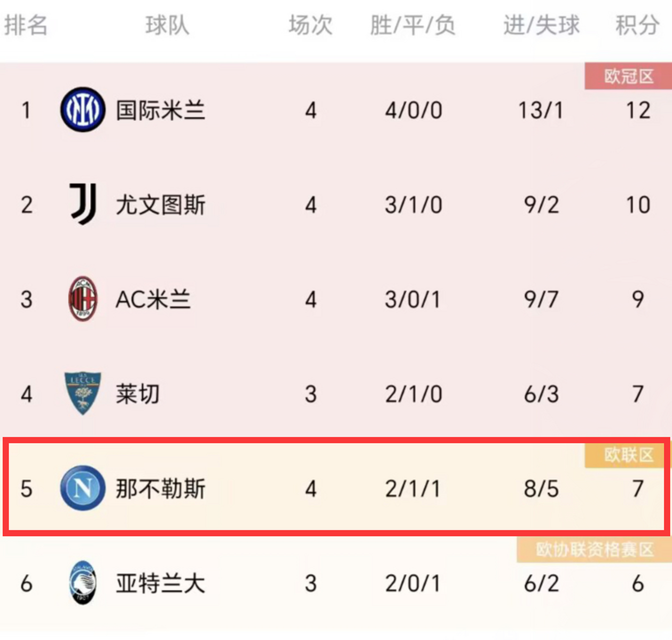
Task: Click the 欧联区 zone badge
Action: 623,454
